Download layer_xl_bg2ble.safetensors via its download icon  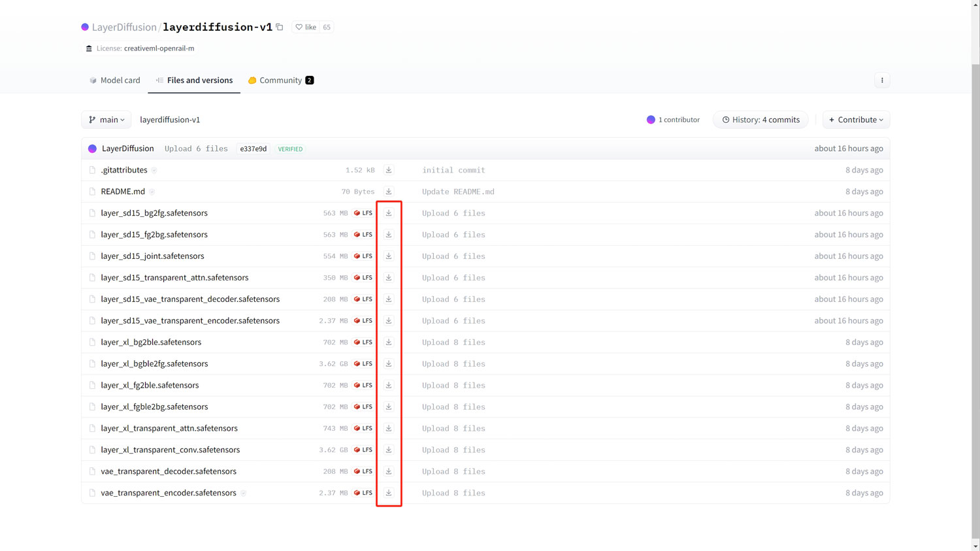pos(388,342)
